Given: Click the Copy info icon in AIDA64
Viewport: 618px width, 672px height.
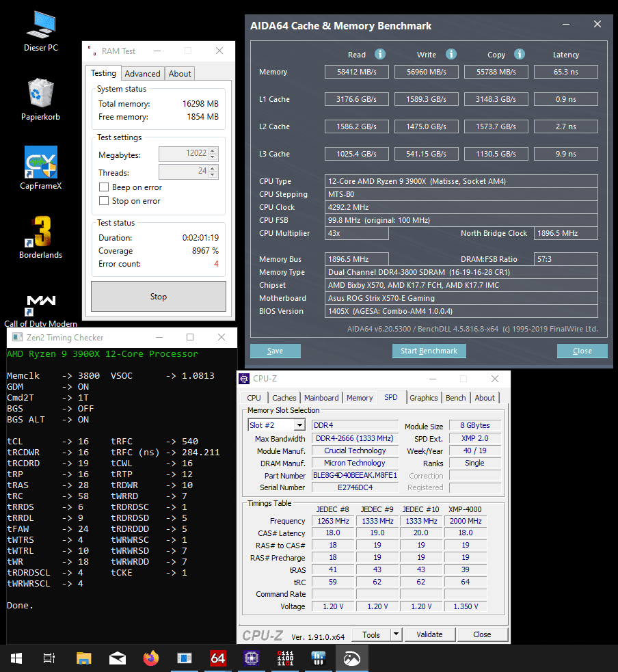Looking at the screenshot, I should (x=520, y=54).
